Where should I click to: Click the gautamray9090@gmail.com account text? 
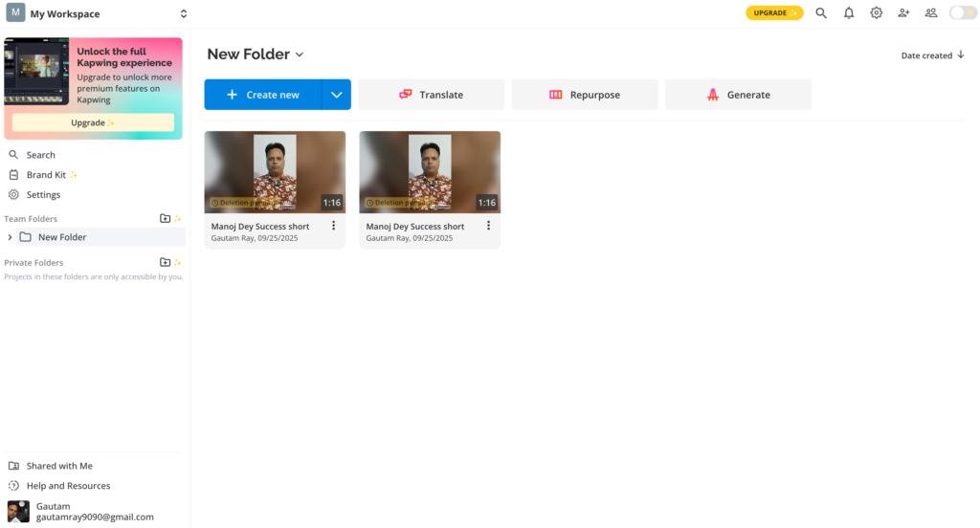(95, 517)
